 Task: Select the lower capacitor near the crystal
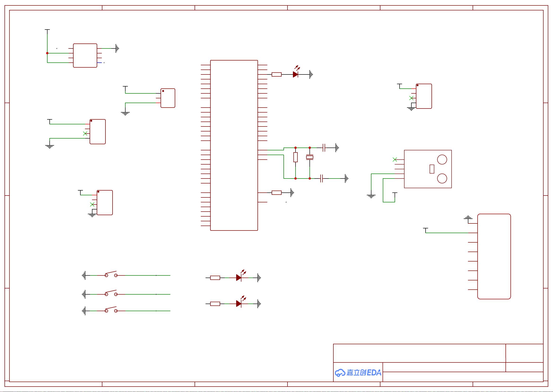tap(322, 179)
